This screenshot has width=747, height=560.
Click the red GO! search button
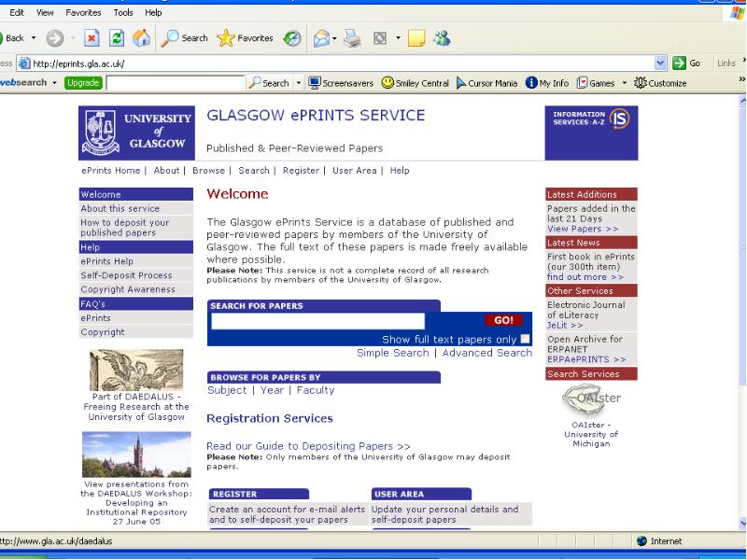click(x=503, y=320)
